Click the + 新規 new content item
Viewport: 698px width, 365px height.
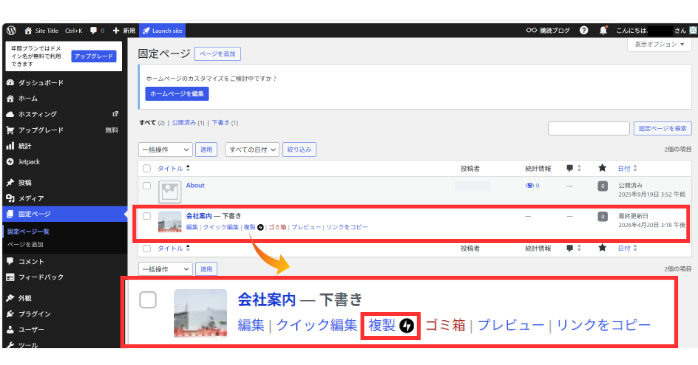[x=124, y=31]
